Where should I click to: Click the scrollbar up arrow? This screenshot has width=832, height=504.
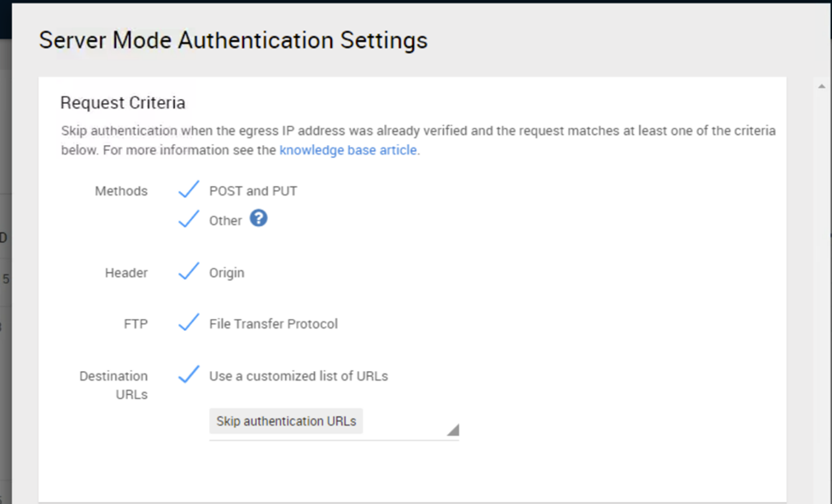(x=821, y=86)
